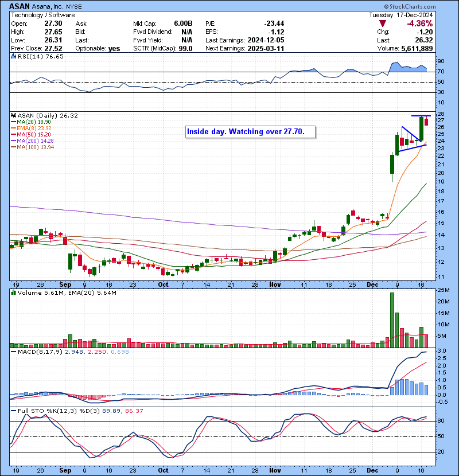Click the ASAN ticker symbol in the header
Viewport: 459px width, 476px height.
(x=20, y=6)
